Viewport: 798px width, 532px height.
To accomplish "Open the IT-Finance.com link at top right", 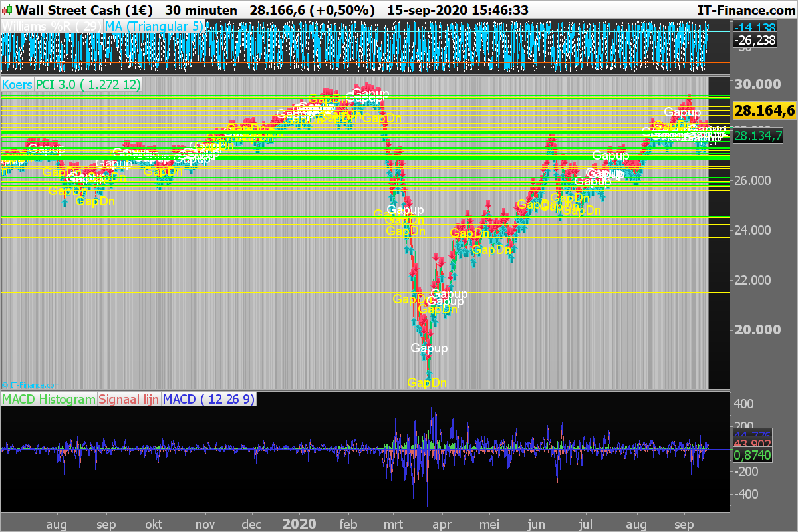I will coord(745,10).
